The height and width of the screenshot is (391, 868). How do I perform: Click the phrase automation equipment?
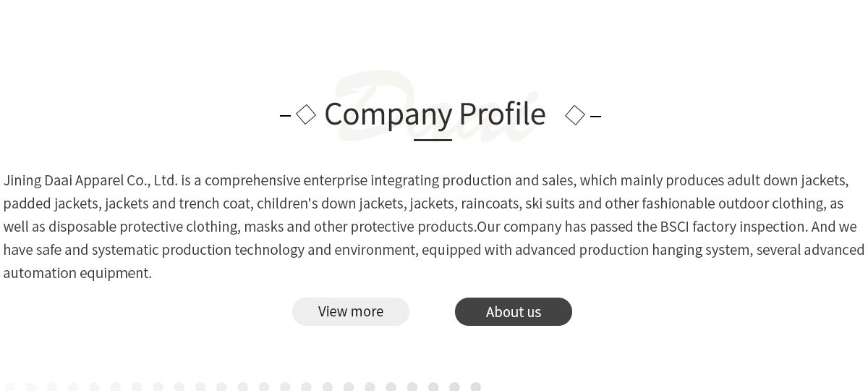(77, 273)
